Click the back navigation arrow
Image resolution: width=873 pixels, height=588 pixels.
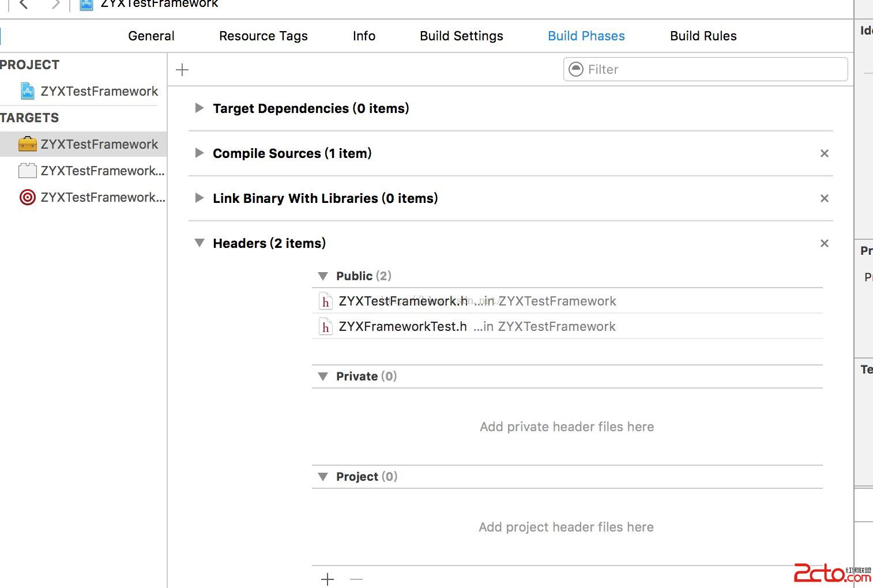point(24,5)
